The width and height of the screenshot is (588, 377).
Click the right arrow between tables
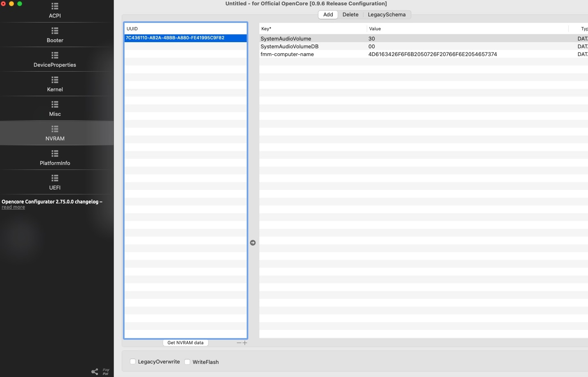(x=253, y=243)
